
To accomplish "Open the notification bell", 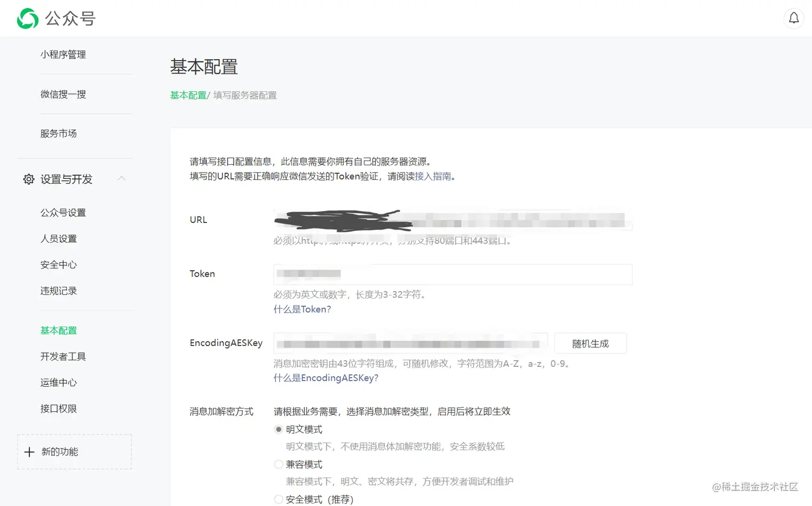I will coord(794,18).
